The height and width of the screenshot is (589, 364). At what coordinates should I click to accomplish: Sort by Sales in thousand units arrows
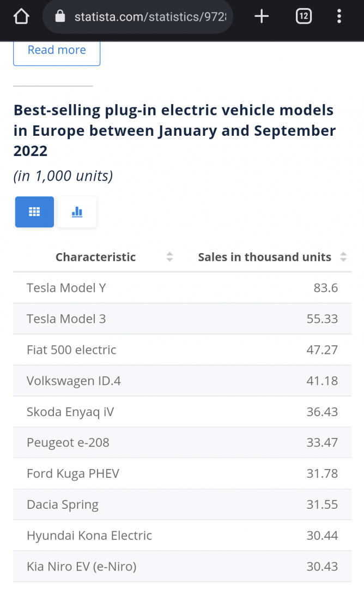(343, 257)
